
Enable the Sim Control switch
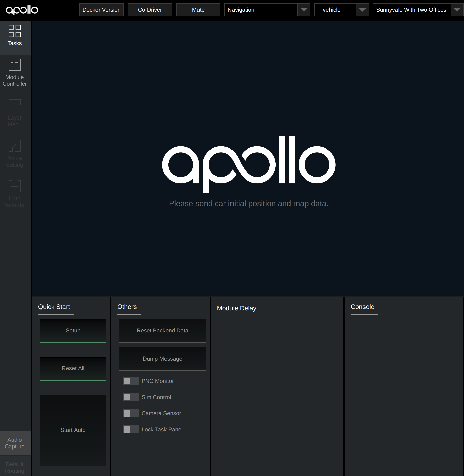point(131,397)
